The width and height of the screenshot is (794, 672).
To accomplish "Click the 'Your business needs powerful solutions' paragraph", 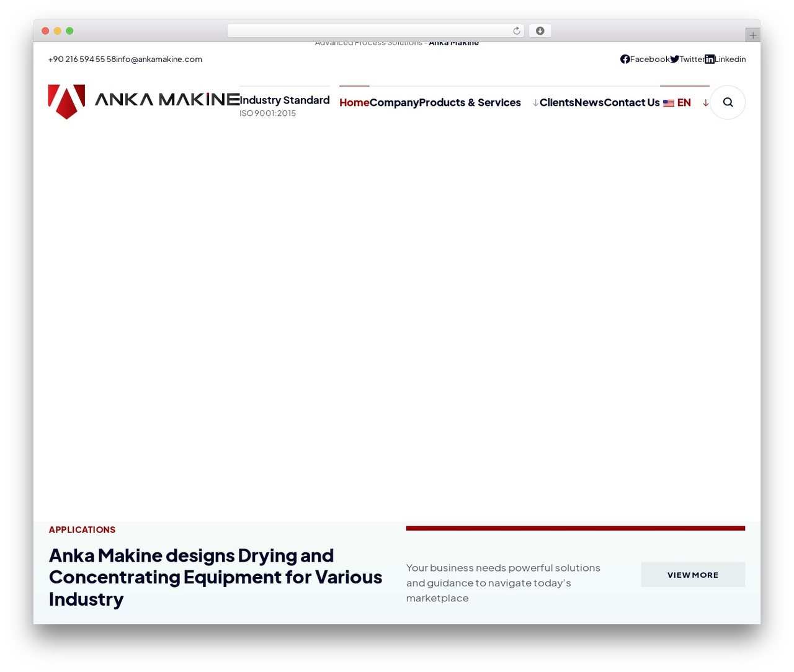I will [503, 583].
